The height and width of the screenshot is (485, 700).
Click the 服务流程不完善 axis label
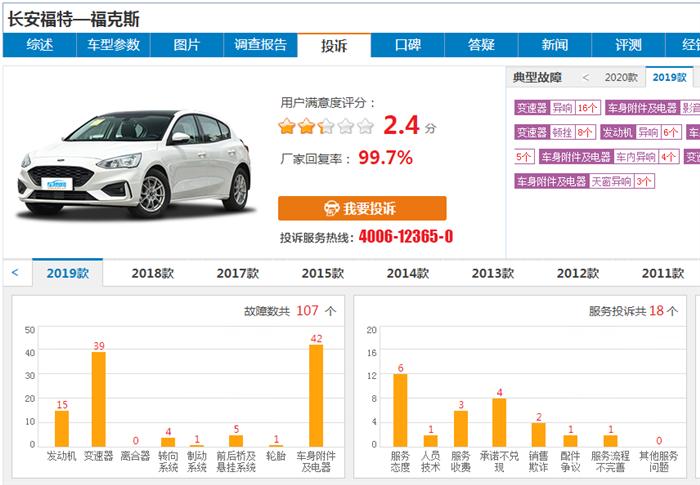(x=610, y=462)
